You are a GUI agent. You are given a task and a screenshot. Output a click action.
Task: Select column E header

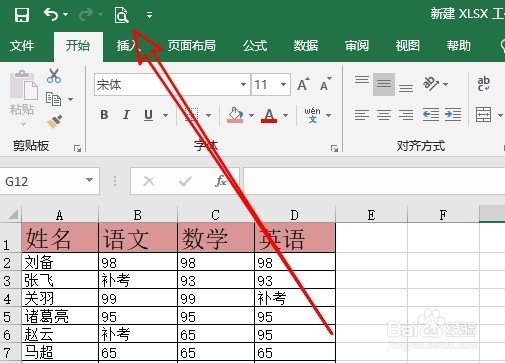371,215
